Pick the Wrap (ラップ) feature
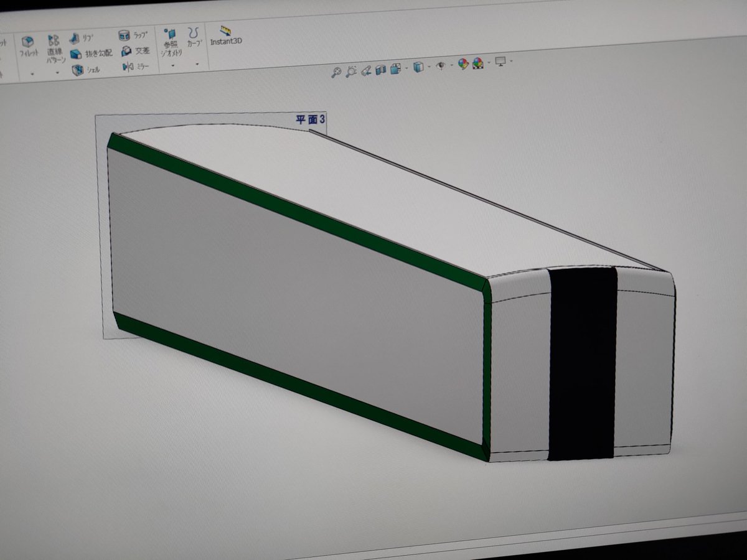The width and height of the screenshot is (747, 560). (132, 35)
